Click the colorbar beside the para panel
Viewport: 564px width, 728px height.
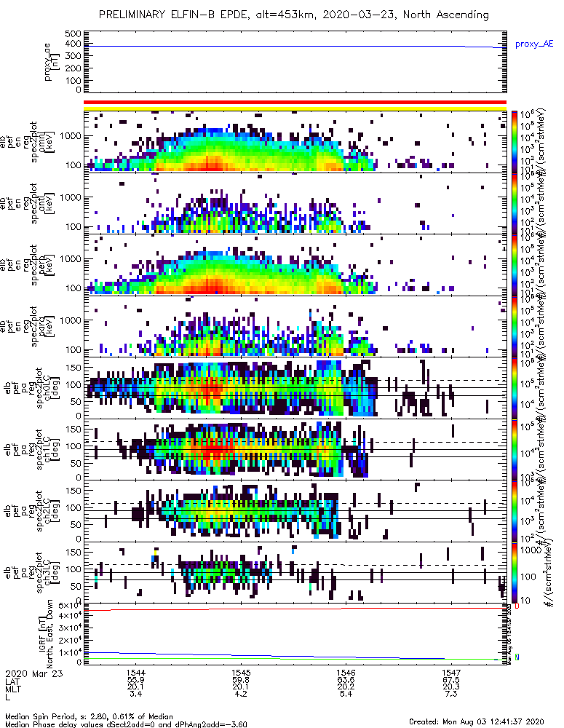pyautogui.click(x=515, y=326)
